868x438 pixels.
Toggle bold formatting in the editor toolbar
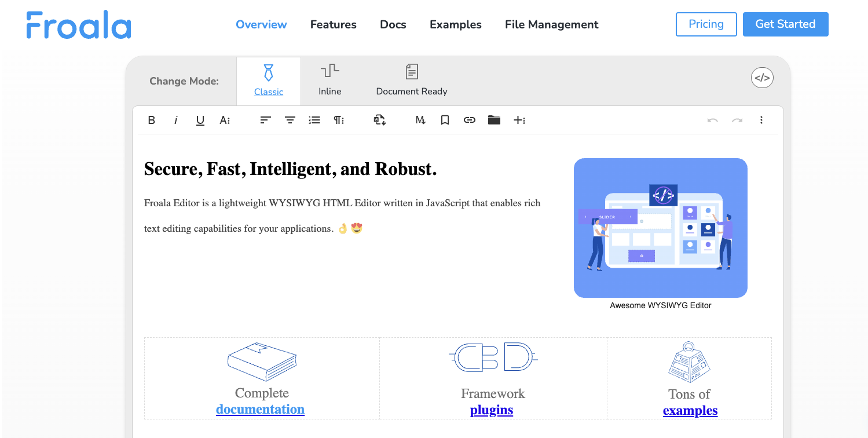pos(151,120)
